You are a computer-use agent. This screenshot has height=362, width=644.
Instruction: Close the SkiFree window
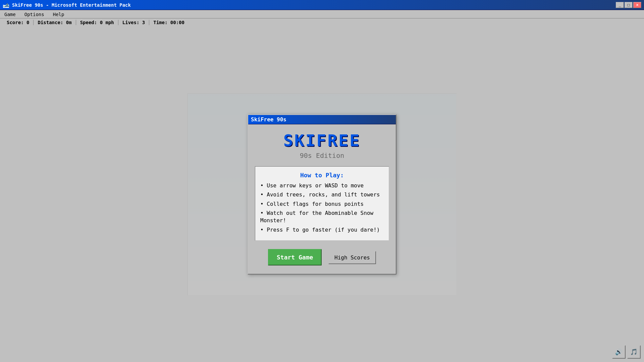[637, 5]
